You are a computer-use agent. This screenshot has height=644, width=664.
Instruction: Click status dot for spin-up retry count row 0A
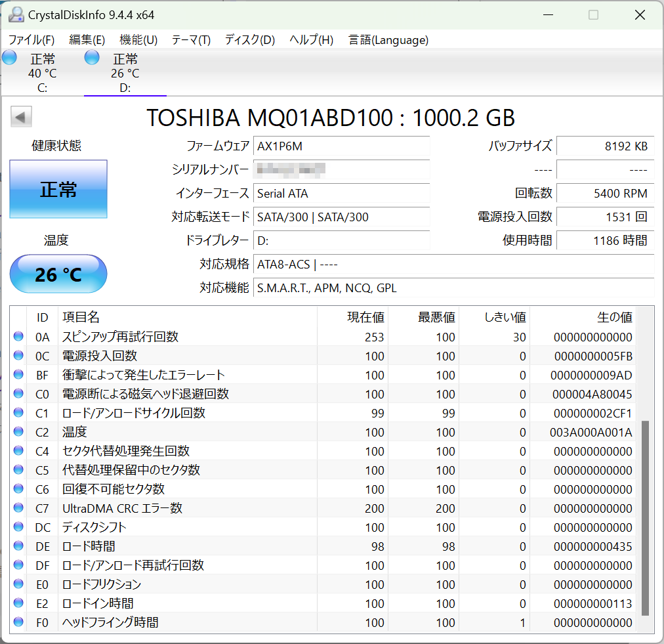(18, 336)
